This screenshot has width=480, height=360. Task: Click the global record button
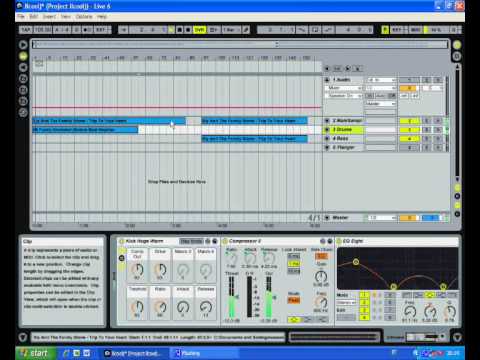tap(188, 30)
